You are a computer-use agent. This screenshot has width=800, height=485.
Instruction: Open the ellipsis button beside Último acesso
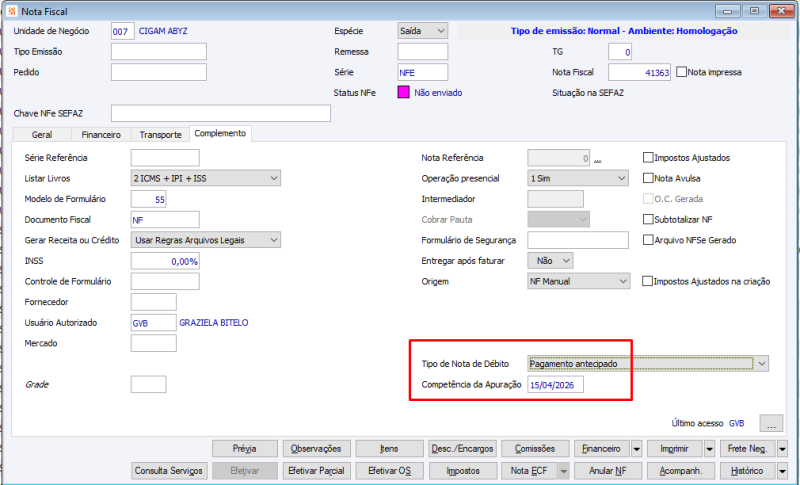point(771,423)
